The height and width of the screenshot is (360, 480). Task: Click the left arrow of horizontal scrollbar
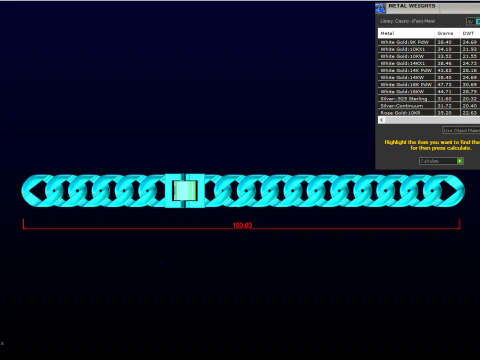382,120
